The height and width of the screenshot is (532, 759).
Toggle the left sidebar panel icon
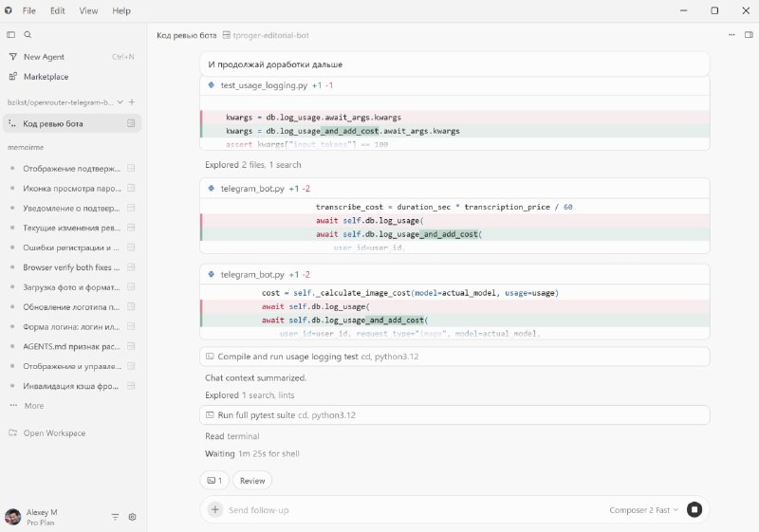[x=10, y=35]
